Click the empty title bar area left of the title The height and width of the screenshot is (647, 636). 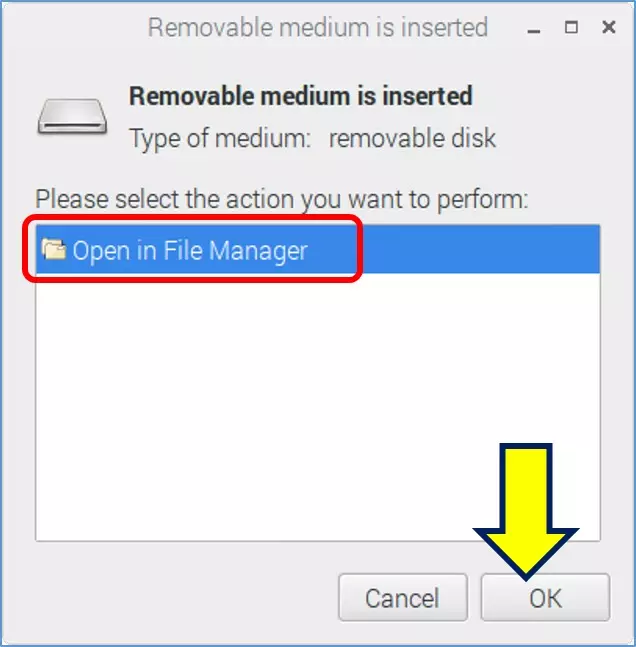click(70, 28)
